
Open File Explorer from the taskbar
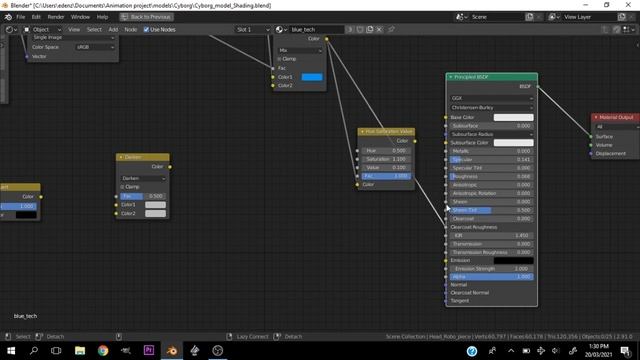click(80, 351)
